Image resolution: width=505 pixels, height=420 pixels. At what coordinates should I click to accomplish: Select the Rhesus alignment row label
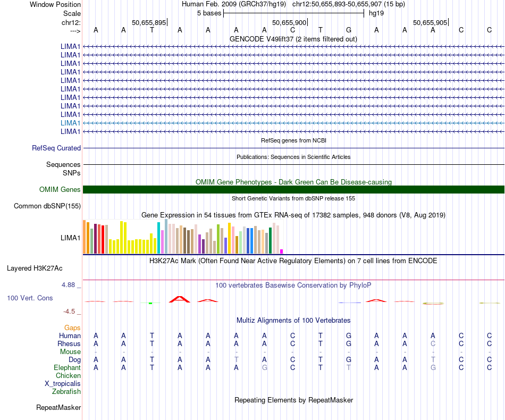tap(69, 343)
